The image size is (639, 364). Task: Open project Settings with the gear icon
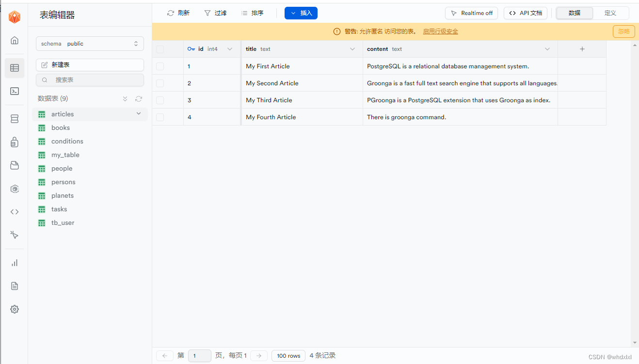[14, 309]
